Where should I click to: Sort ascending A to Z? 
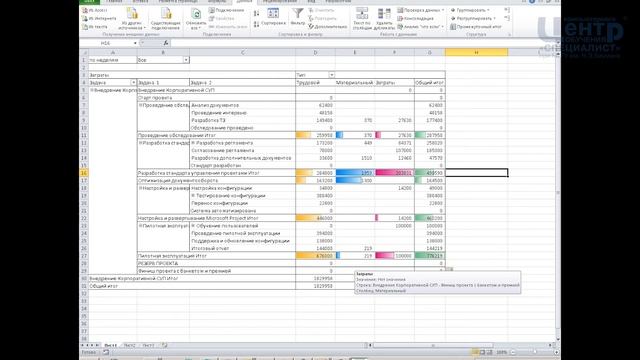(256, 13)
